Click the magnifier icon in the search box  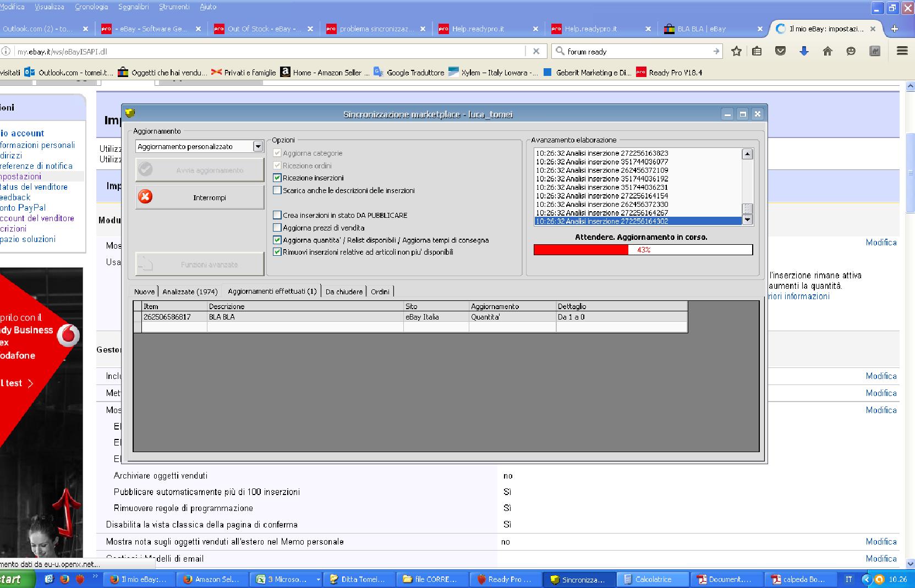point(560,51)
